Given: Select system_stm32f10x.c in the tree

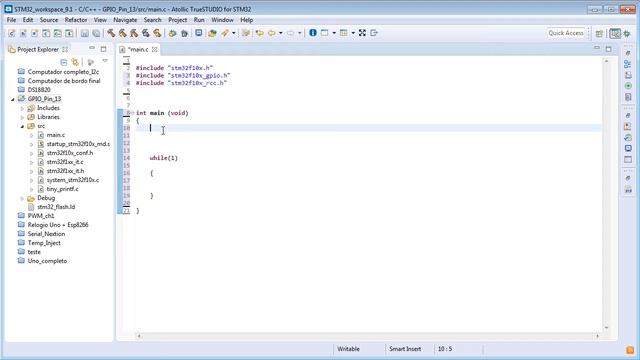Looking at the screenshot, I should 73,180.
